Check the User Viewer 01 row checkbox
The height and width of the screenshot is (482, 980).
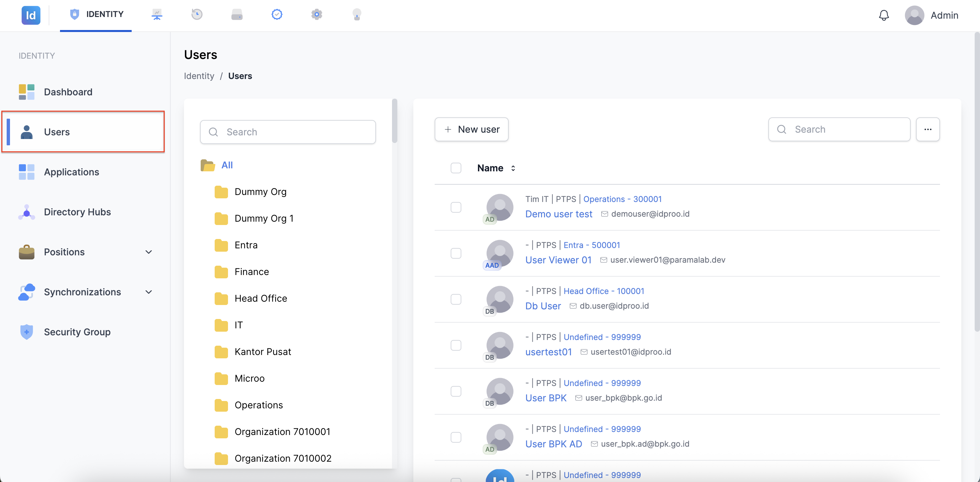click(456, 253)
